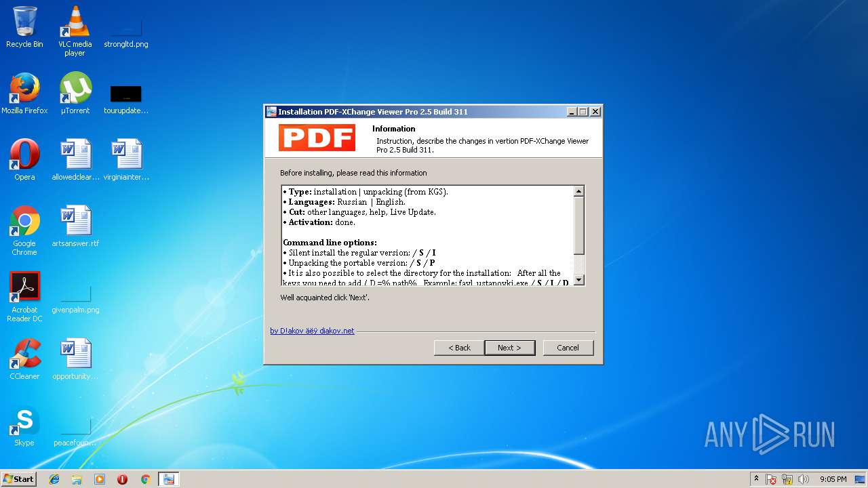Click the 'Command line options:' text

pyautogui.click(x=330, y=243)
